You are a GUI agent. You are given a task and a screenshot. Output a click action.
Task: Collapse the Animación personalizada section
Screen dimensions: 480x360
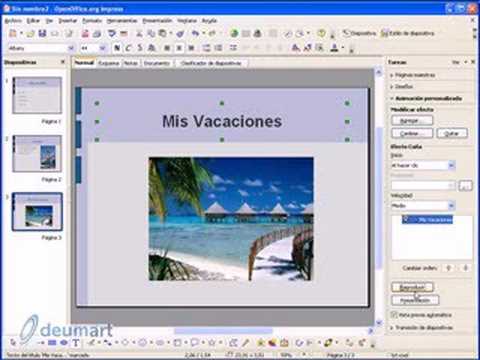(x=426, y=98)
